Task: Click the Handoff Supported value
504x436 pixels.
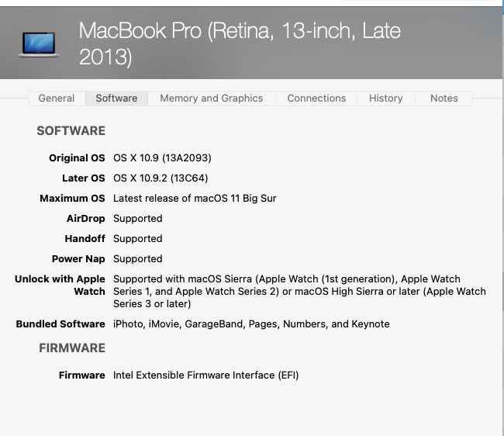Action: tap(138, 239)
